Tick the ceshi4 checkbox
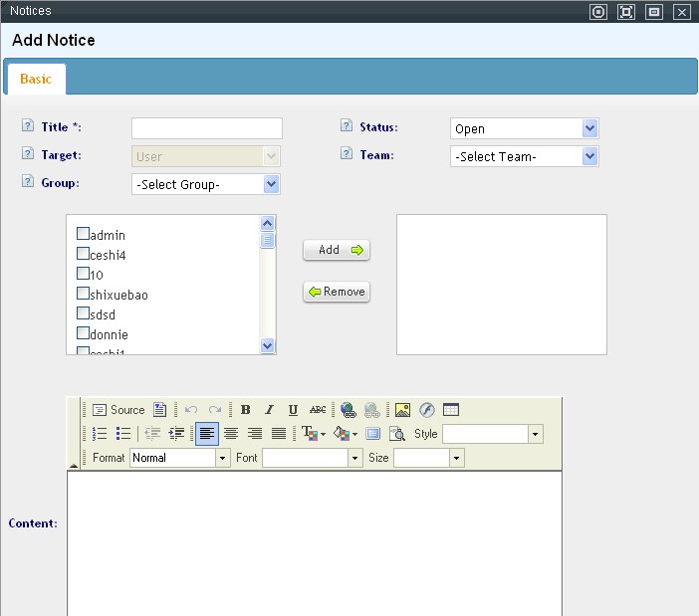The height and width of the screenshot is (616, 699). [x=83, y=255]
